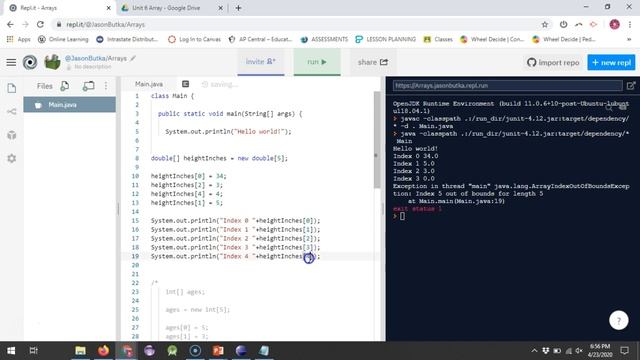Switch to Main.java editor tab
Image resolution: width=640 pixels, height=360 pixels.
tap(149, 84)
